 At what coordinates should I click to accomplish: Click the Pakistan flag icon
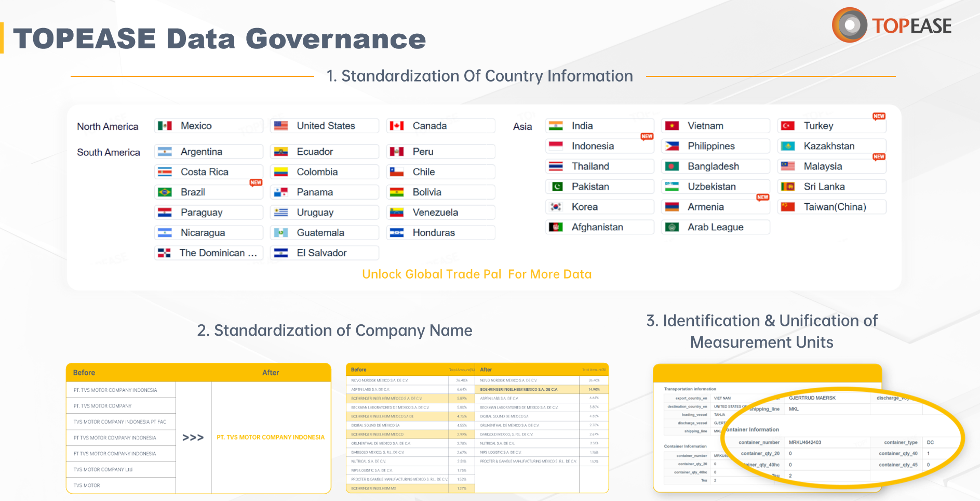point(557,187)
